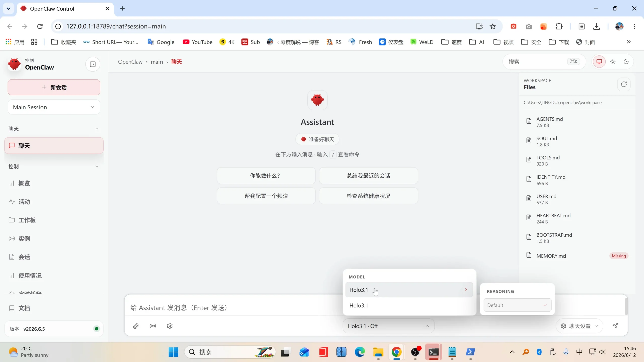Click version v2026.6.5 status bar
Viewport: 644px width, 362px height.
tap(54, 329)
